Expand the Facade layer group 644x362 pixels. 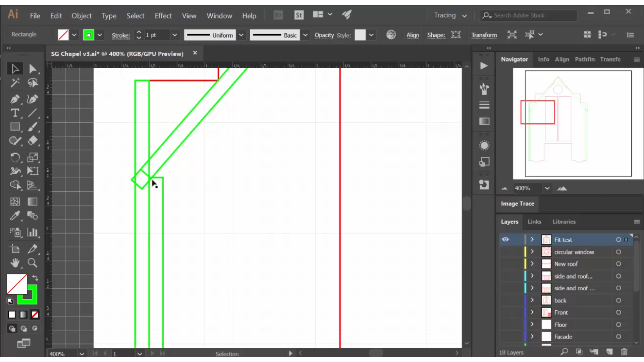[533, 337]
